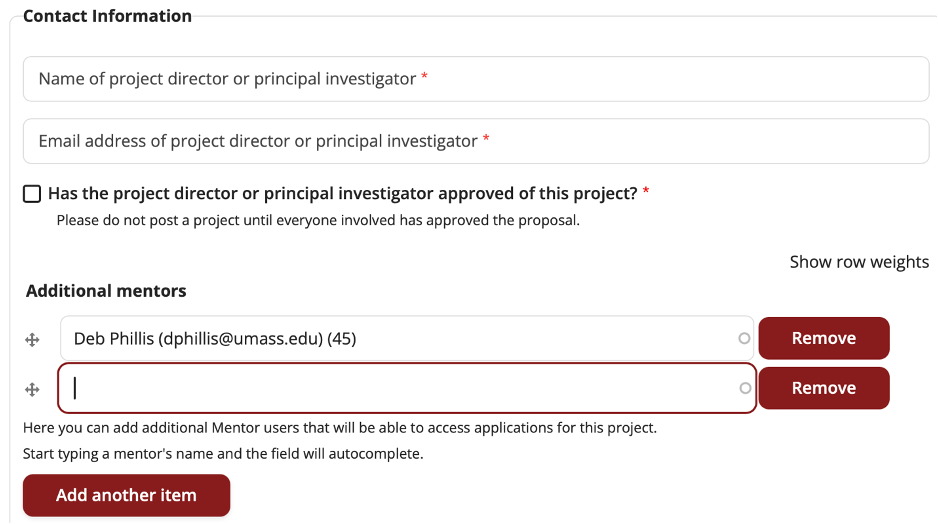Image resolution: width=938 pixels, height=524 pixels.
Task: Click the autocomplete circle in Deb Phillis field
Action: 744,339
